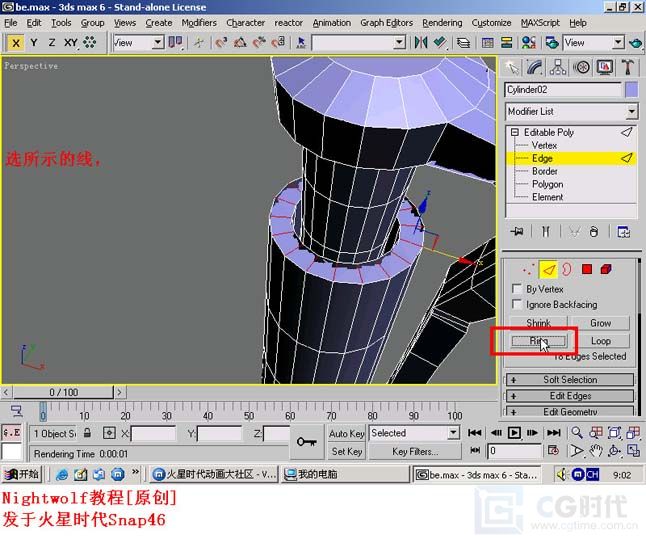
Task: Select Edge selection level icon
Action: pos(548,270)
